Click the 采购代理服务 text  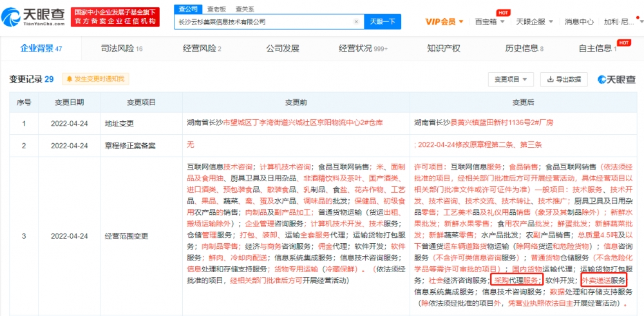tap(516, 281)
